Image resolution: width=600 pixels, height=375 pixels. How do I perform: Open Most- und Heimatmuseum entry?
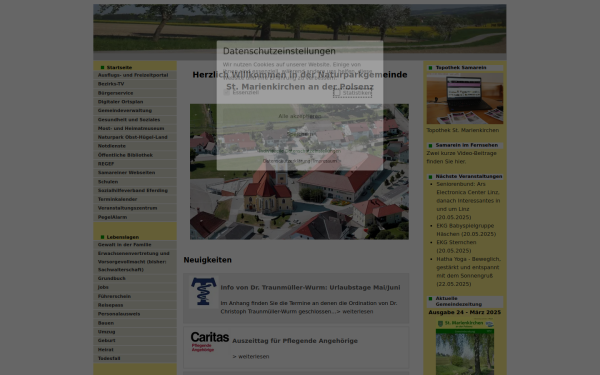point(135,128)
